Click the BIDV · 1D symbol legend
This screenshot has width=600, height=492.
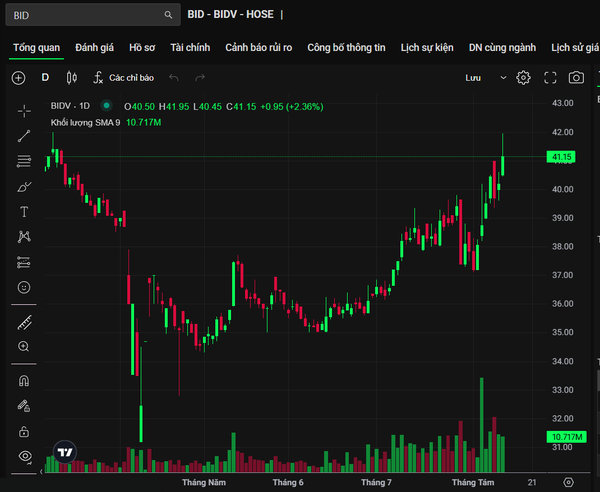click(70, 106)
